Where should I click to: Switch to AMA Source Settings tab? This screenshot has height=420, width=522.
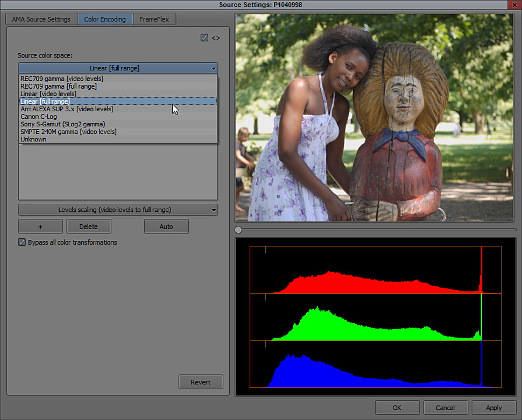pyautogui.click(x=41, y=19)
